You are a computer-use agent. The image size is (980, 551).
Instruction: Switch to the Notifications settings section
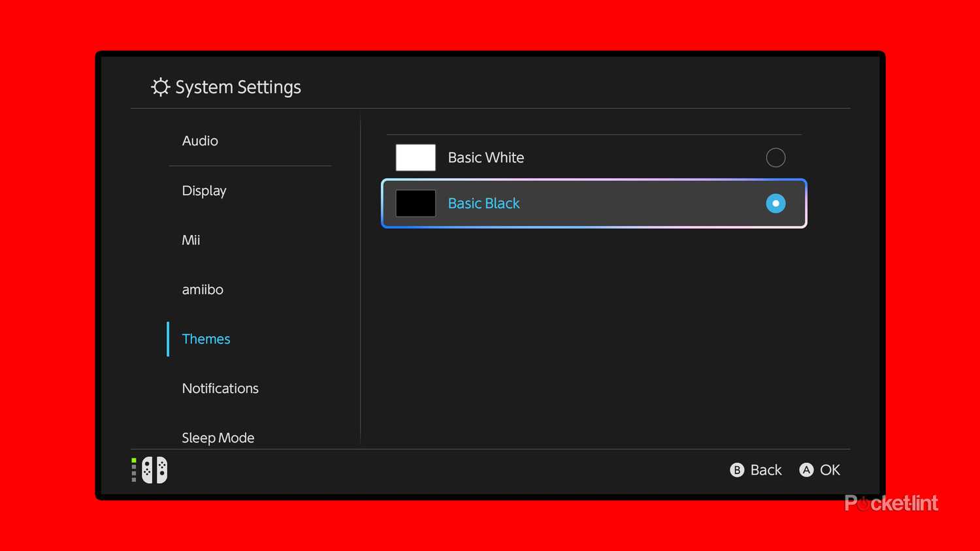tap(220, 388)
